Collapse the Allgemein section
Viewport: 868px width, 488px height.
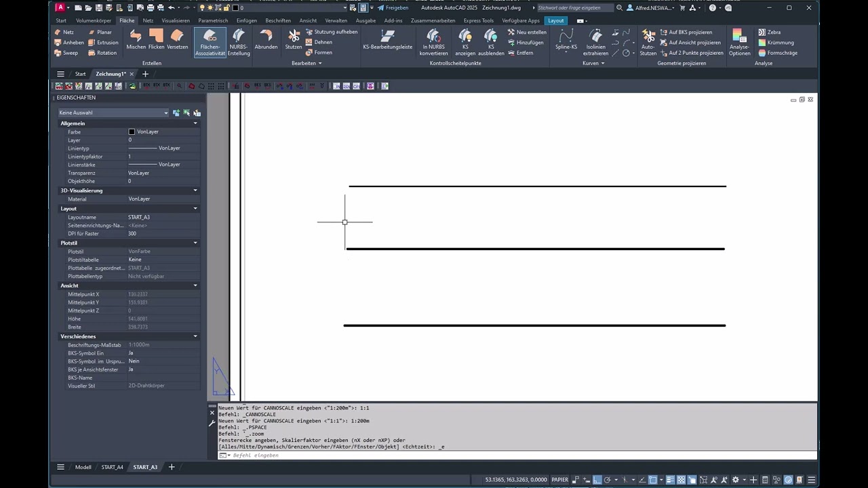[x=195, y=123]
